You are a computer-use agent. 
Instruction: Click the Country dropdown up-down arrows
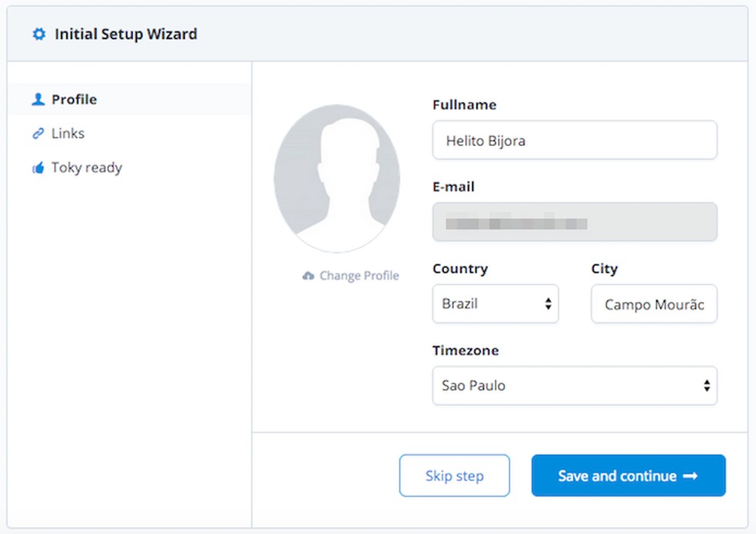pos(548,304)
